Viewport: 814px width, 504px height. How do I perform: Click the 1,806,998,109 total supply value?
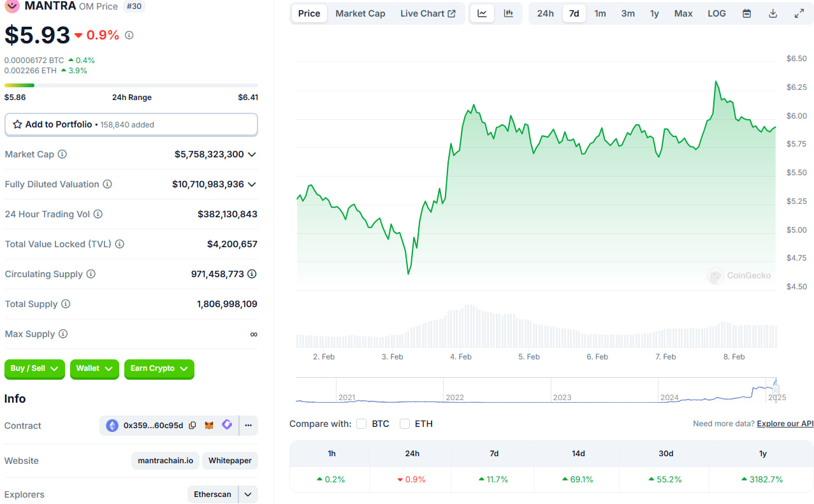pyautogui.click(x=227, y=304)
